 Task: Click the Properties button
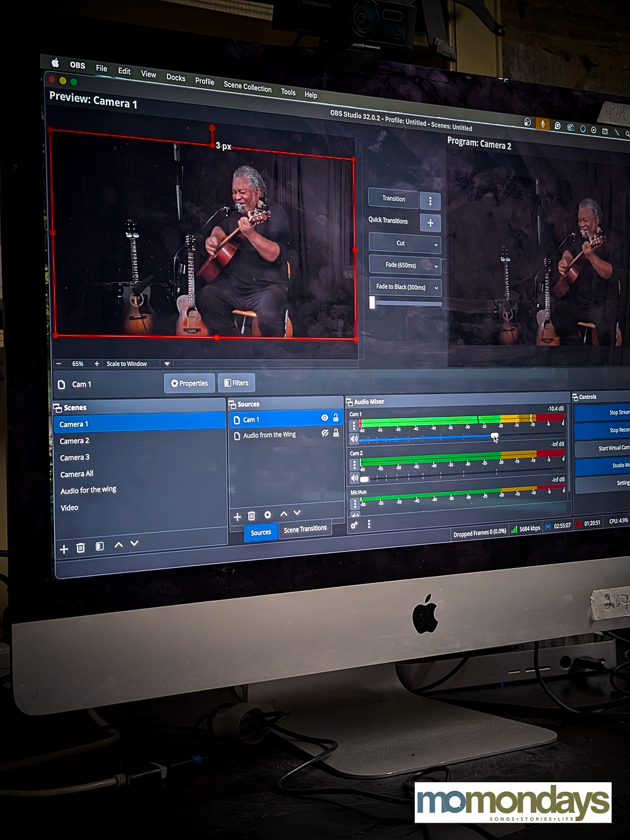190,383
